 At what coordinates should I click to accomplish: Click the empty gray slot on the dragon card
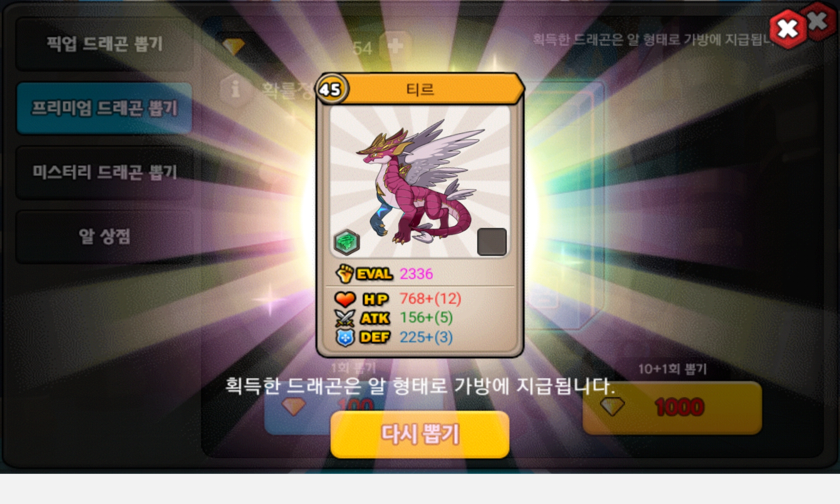[492, 242]
